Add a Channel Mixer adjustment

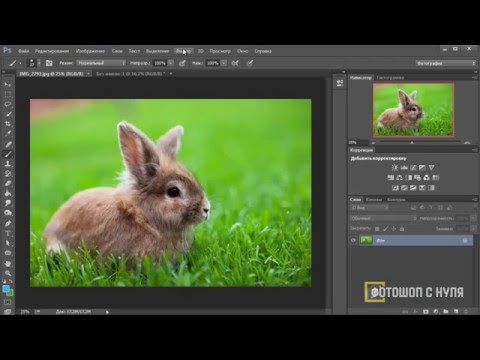(426, 178)
